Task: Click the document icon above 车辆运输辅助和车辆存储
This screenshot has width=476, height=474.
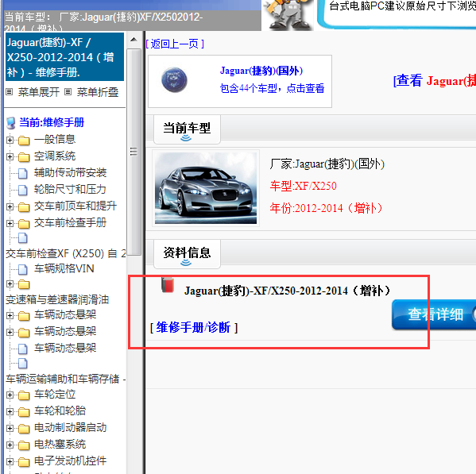Action: 23,364
